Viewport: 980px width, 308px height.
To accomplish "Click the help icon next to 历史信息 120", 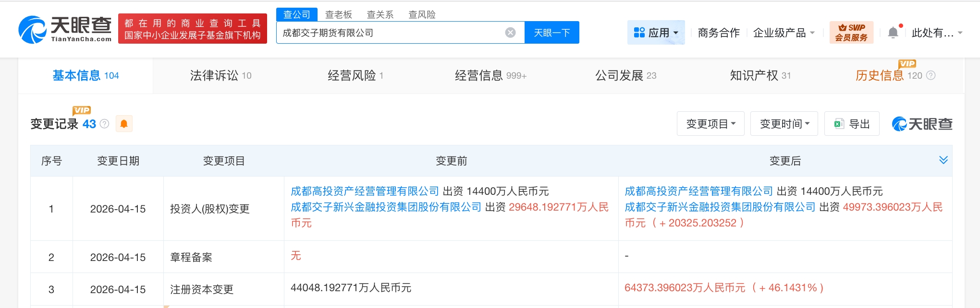I will pos(931,75).
